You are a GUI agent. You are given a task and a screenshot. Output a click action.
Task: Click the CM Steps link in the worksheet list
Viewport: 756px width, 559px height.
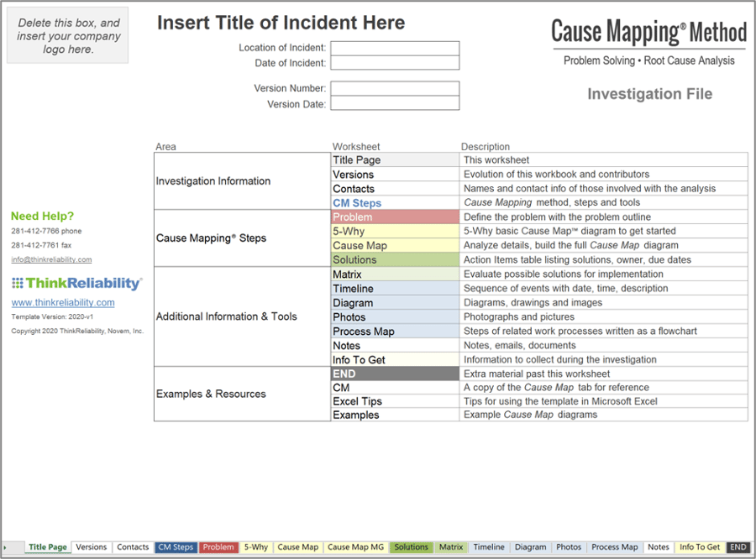(357, 203)
